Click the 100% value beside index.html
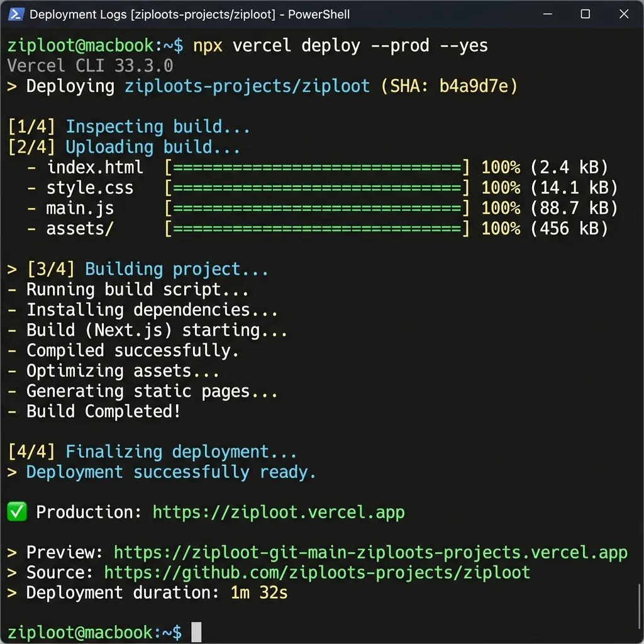The image size is (644, 644). tap(501, 167)
